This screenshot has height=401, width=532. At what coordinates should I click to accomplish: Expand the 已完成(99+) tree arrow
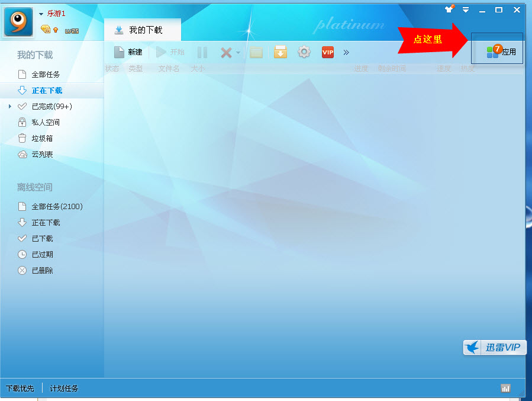coord(10,106)
